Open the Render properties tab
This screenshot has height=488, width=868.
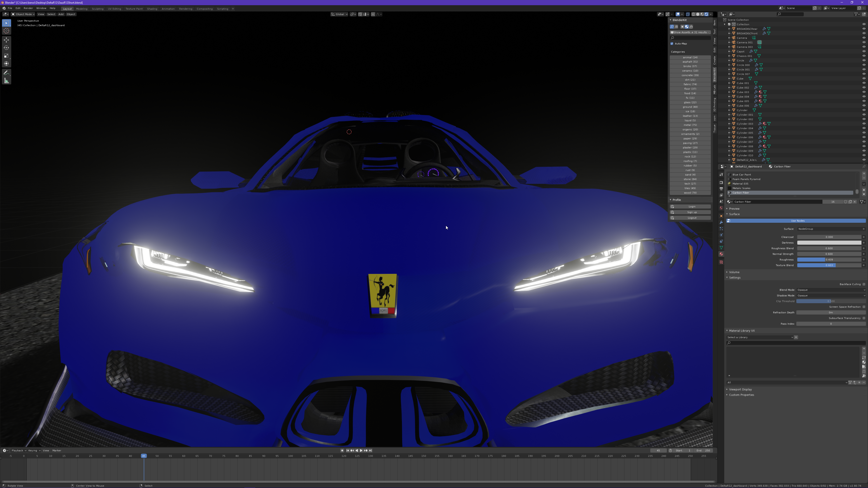coord(721,183)
